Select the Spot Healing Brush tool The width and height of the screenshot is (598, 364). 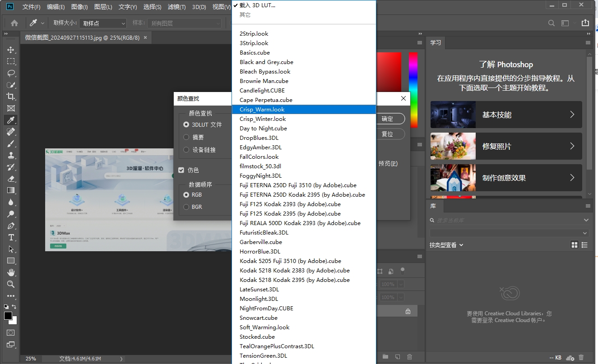click(x=11, y=132)
